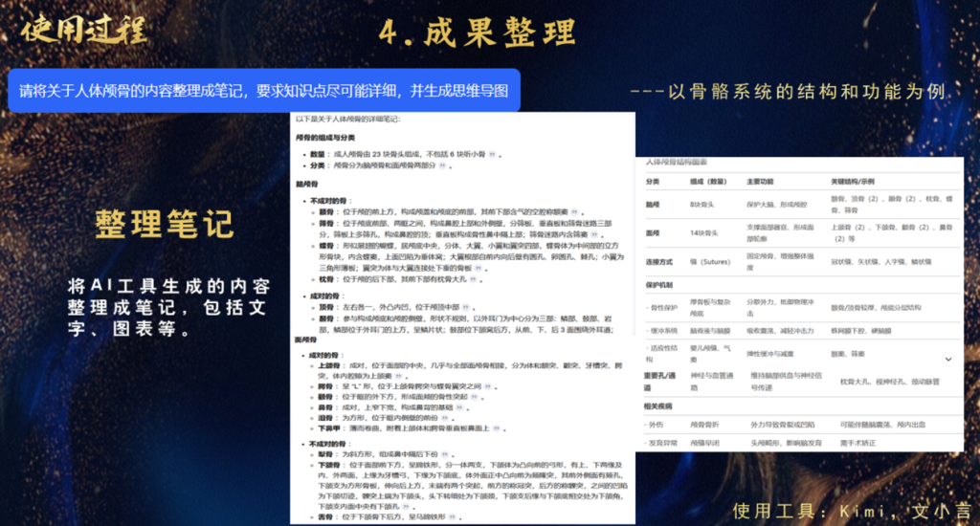
Task: Expand table with the down chevron button
Action: (947, 359)
